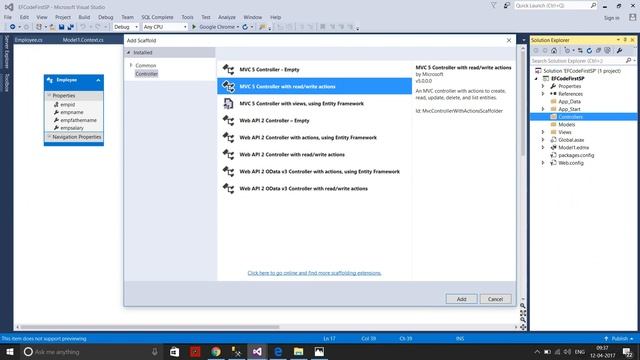
Task: Open Microsoft Edge from the taskbar
Action: 278,351
